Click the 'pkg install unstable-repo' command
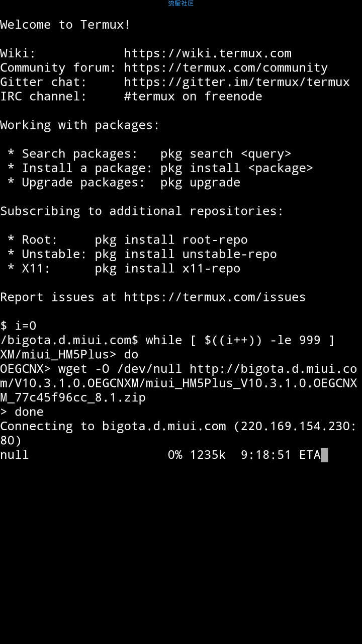This screenshot has width=362, height=644. click(x=186, y=254)
